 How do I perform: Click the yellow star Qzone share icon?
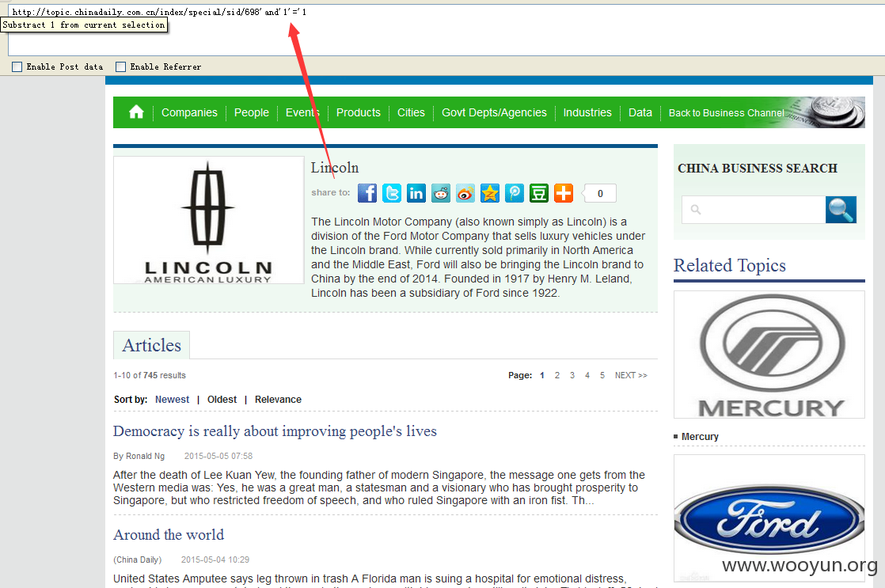click(x=490, y=193)
